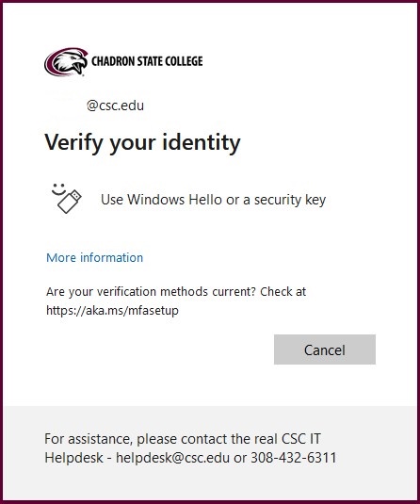This screenshot has height=504, width=420.
Task: Cancel the identity verification
Action: (x=325, y=350)
